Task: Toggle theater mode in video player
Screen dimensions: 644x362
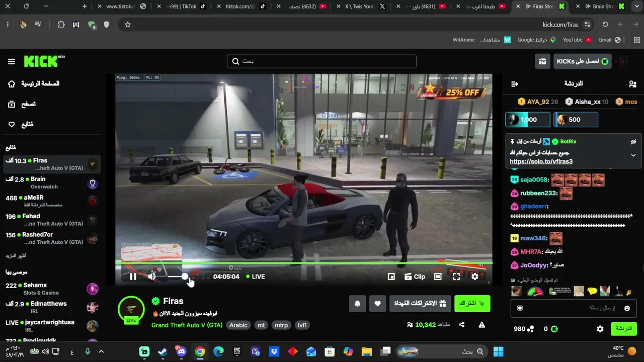Action: [438, 277]
